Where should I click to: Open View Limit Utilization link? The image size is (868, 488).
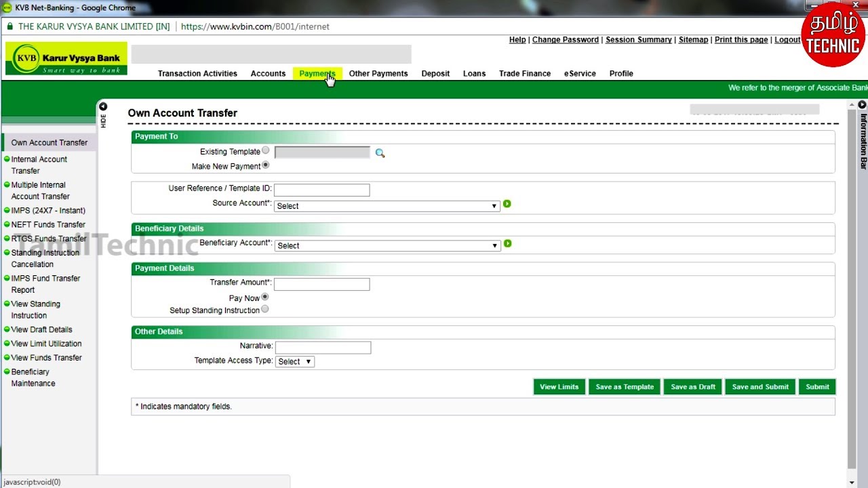(46, 344)
